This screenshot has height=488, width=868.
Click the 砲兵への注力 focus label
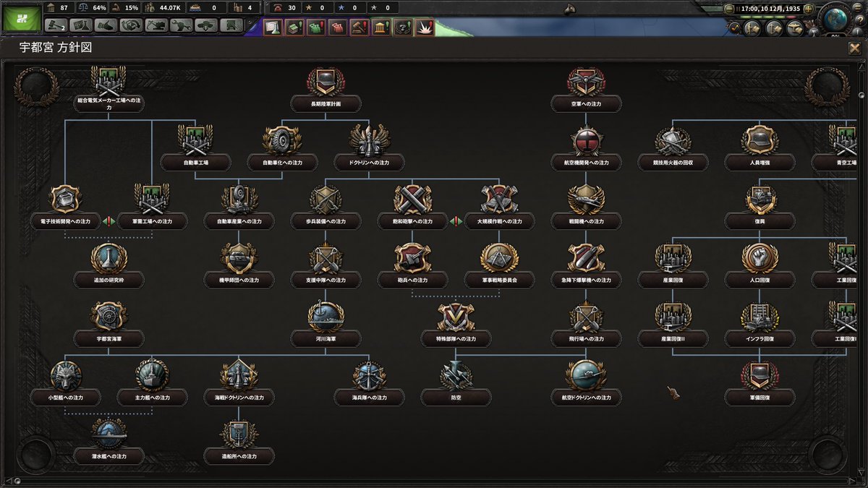412,280
